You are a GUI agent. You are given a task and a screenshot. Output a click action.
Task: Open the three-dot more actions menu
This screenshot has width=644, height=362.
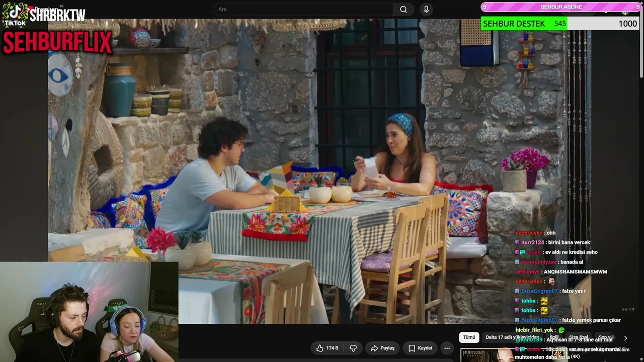(x=447, y=348)
